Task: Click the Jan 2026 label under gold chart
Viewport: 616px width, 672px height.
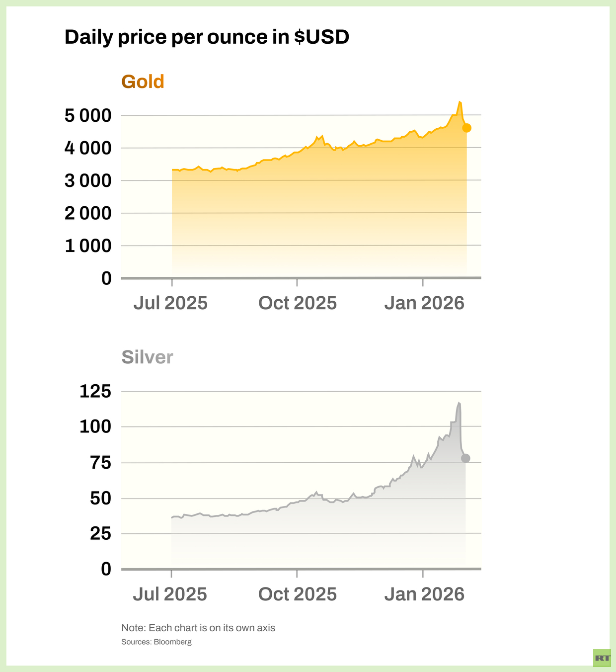Action: [x=424, y=303]
